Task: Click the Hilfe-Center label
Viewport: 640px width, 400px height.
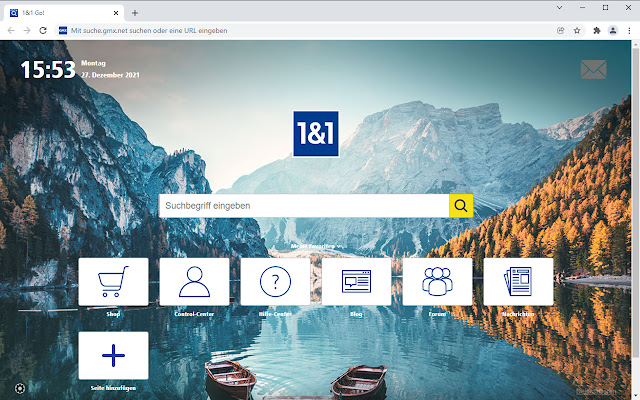Action: pyautogui.click(x=276, y=314)
